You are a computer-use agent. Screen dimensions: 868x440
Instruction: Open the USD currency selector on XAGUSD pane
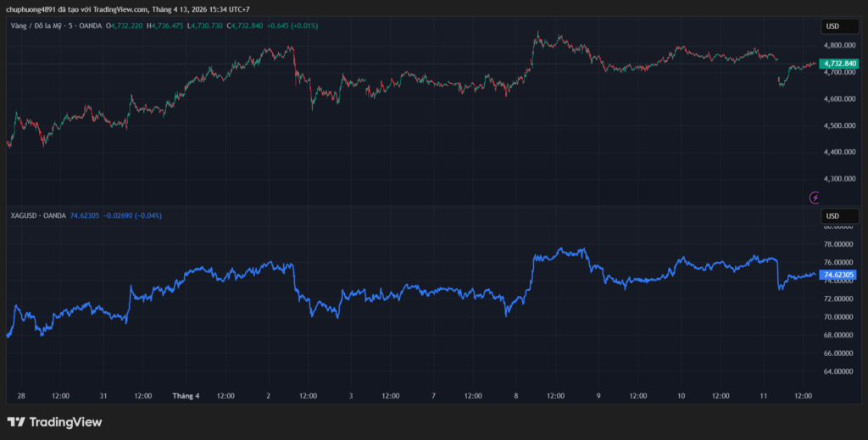click(832, 215)
